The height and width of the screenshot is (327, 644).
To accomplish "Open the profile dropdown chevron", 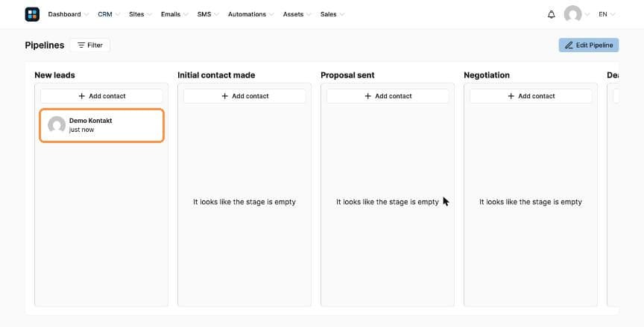I will pos(587,14).
